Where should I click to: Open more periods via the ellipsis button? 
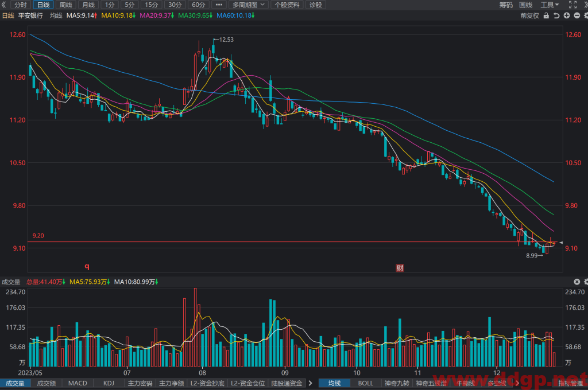(x=219, y=5)
